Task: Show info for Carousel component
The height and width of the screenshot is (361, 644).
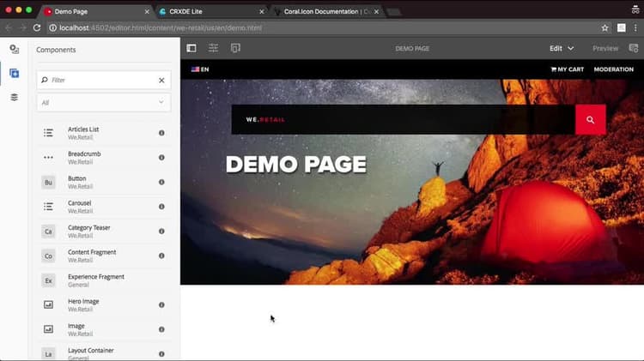Action: pyautogui.click(x=161, y=207)
